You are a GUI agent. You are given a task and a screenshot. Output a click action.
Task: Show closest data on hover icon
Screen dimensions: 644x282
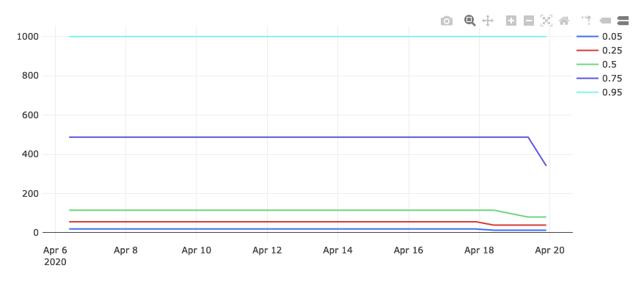(x=605, y=21)
